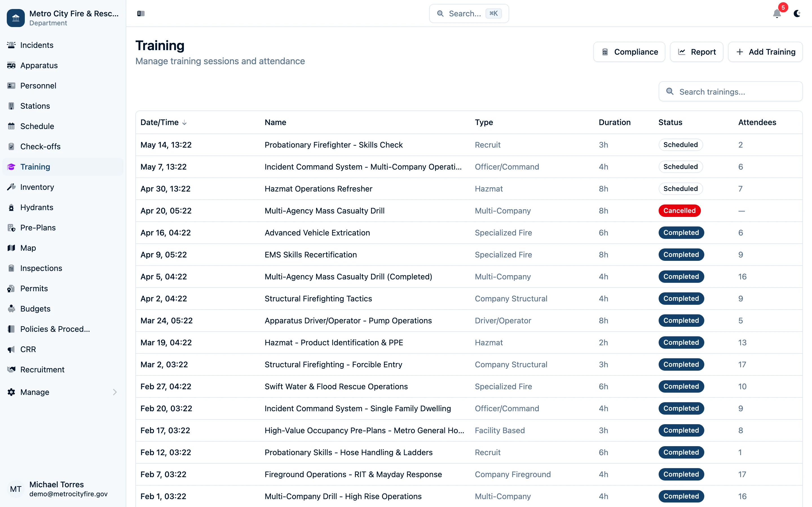Toggle dark mode with the moon icon
The width and height of the screenshot is (812, 507).
pyautogui.click(x=797, y=14)
